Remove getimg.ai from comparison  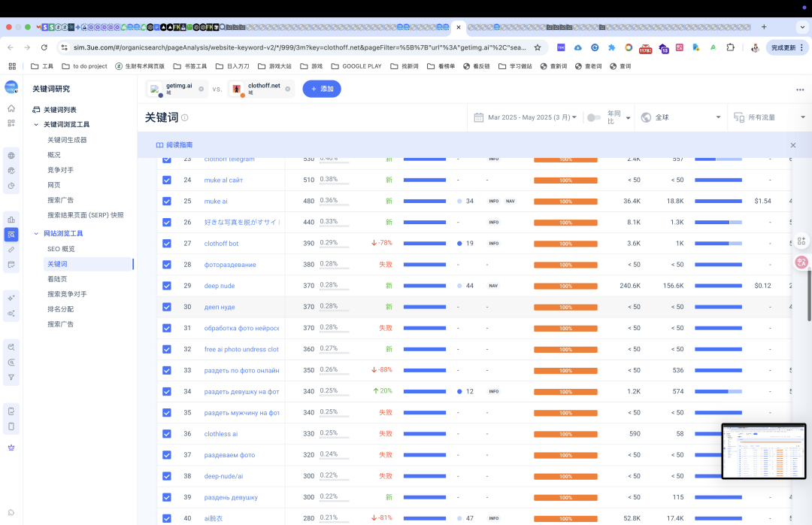coord(201,90)
